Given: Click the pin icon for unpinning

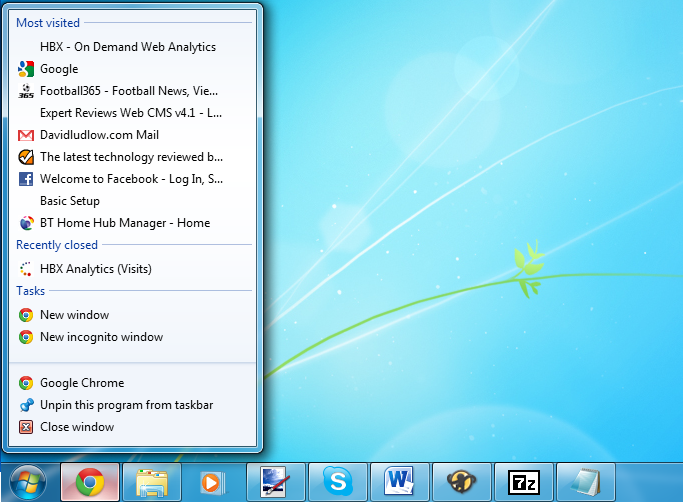Looking at the screenshot, I should pos(26,405).
